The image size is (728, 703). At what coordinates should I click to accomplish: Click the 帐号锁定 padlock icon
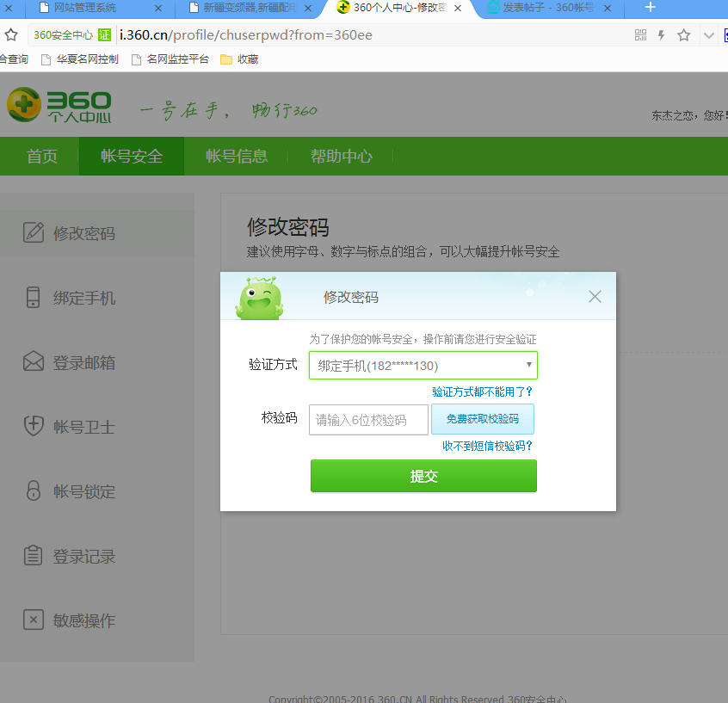tap(34, 491)
